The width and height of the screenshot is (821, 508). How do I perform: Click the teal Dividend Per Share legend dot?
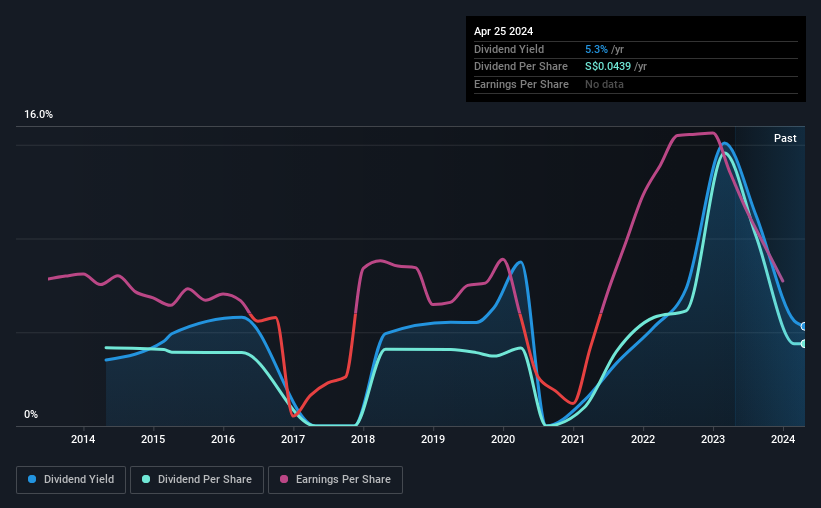(146, 479)
